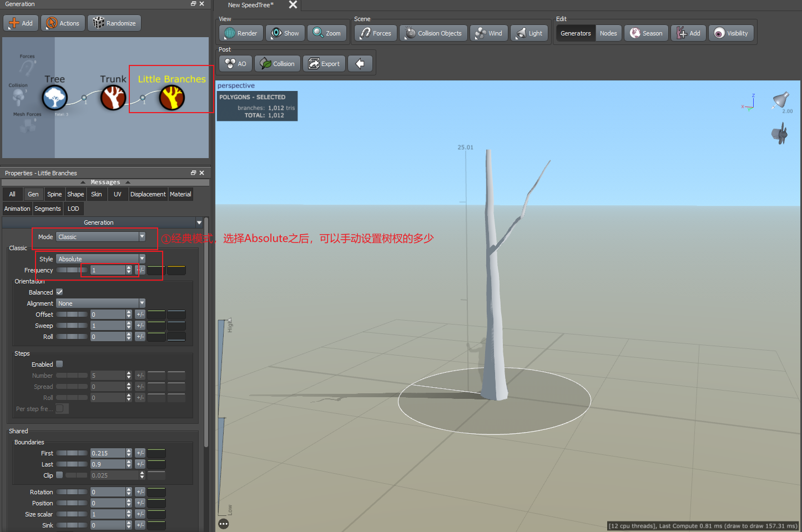
Task: Open the Mode dropdown showing Classic
Action: click(100, 236)
